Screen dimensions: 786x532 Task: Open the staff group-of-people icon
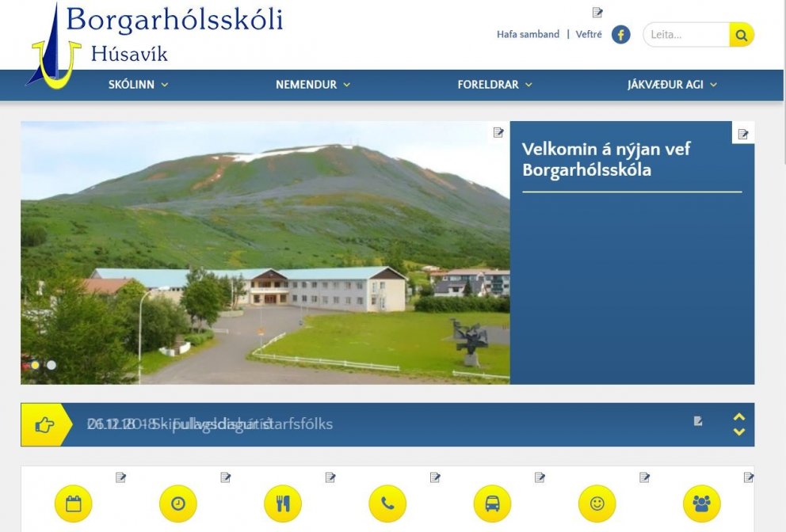coord(703,503)
